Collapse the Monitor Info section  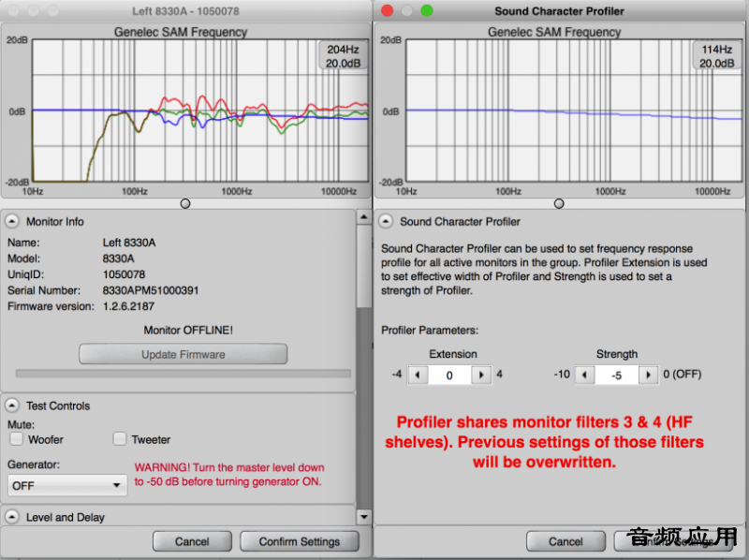click(12, 221)
